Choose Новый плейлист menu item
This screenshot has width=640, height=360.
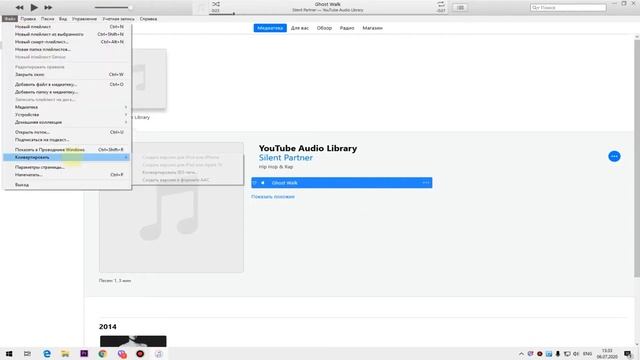pyautogui.click(x=67, y=27)
